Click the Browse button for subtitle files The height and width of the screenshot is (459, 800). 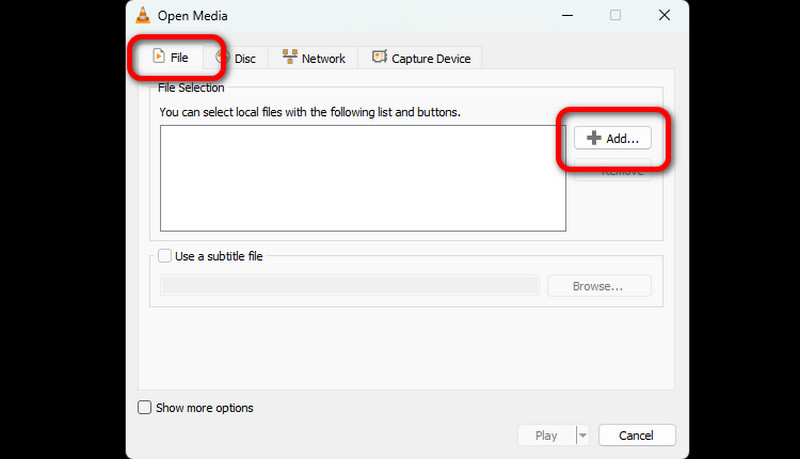tap(598, 286)
